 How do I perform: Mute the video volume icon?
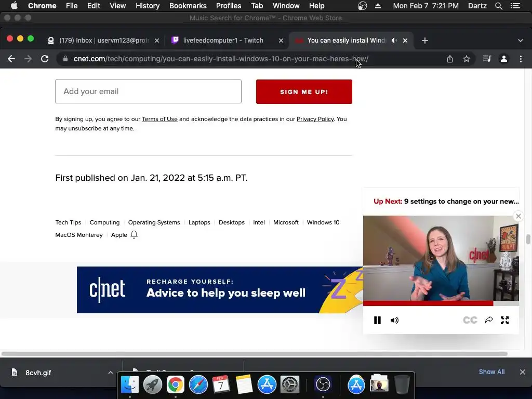(394, 320)
